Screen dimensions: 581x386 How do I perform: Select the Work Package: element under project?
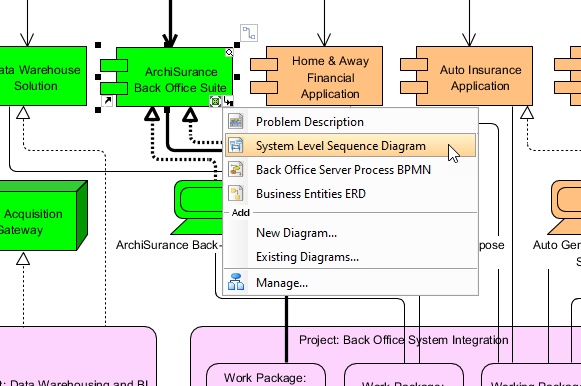pyautogui.click(x=266, y=375)
